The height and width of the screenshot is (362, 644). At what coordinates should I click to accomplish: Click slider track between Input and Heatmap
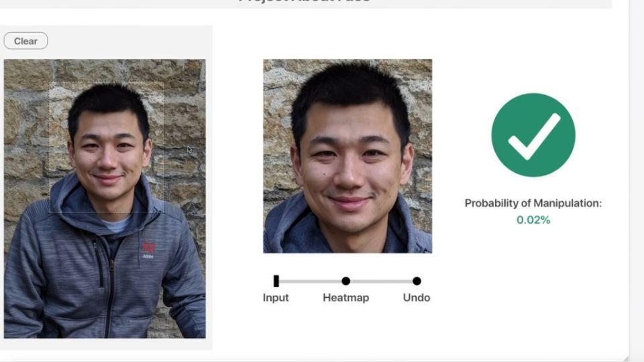point(311,281)
